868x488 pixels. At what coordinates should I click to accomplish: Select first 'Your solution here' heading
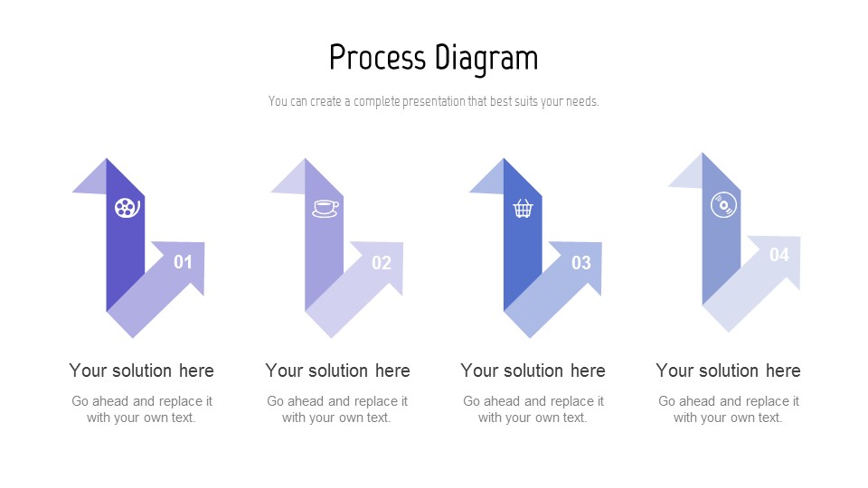141,371
